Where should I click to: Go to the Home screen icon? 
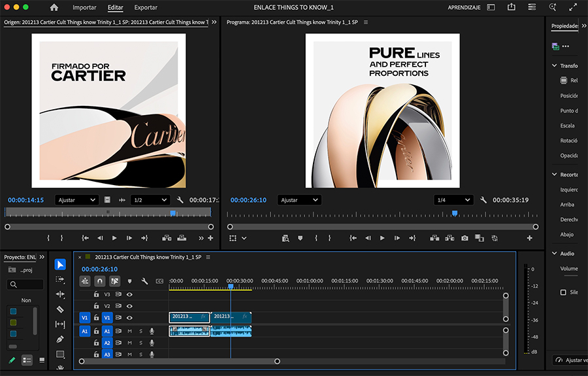pos(54,7)
